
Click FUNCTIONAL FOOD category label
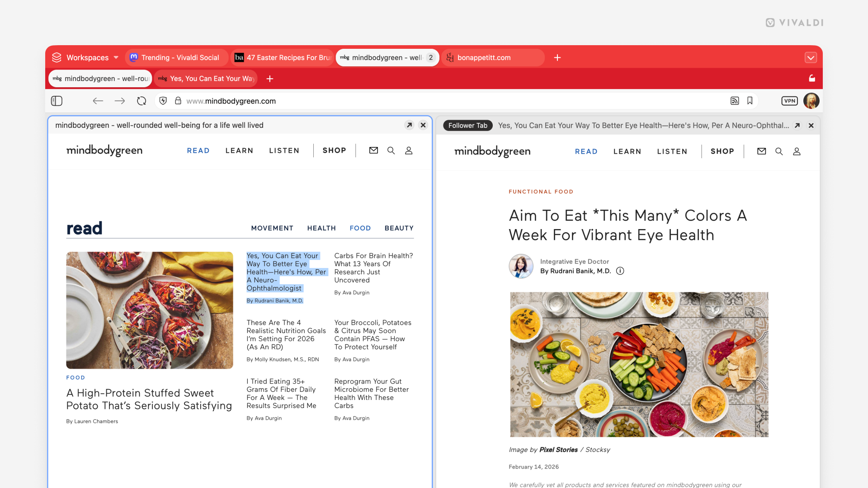(x=541, y=192)
